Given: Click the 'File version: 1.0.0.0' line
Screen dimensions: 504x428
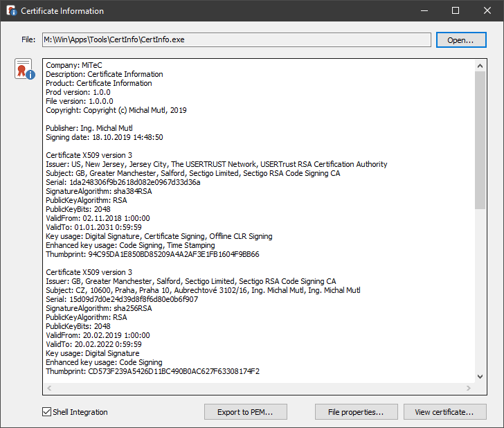Looking at the screenshot, I should click(80, 101).
